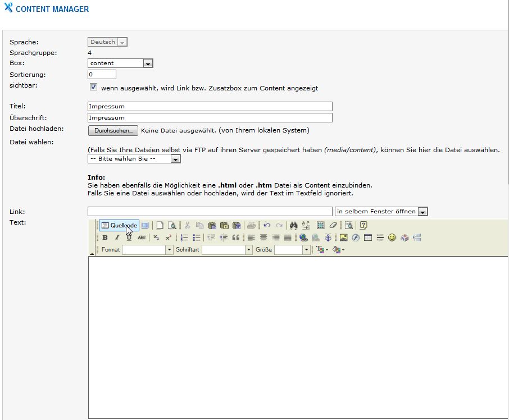
Task: Open the background color picker
Action: tap(338, 250)
